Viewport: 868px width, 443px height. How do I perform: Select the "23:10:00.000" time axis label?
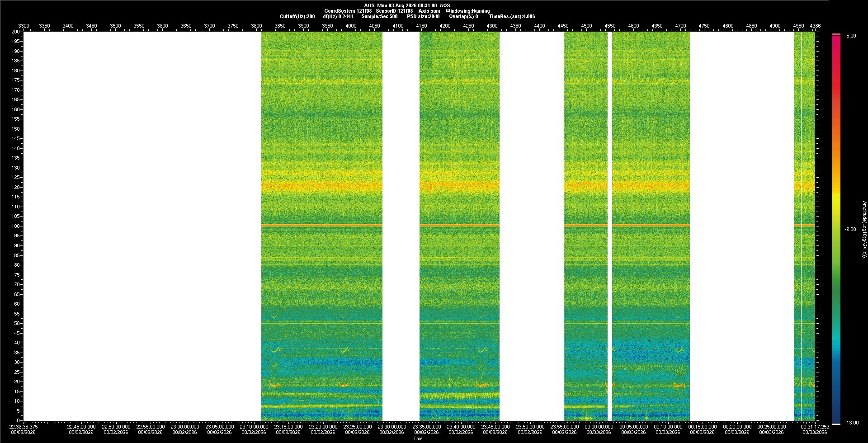tap(254, 426)
